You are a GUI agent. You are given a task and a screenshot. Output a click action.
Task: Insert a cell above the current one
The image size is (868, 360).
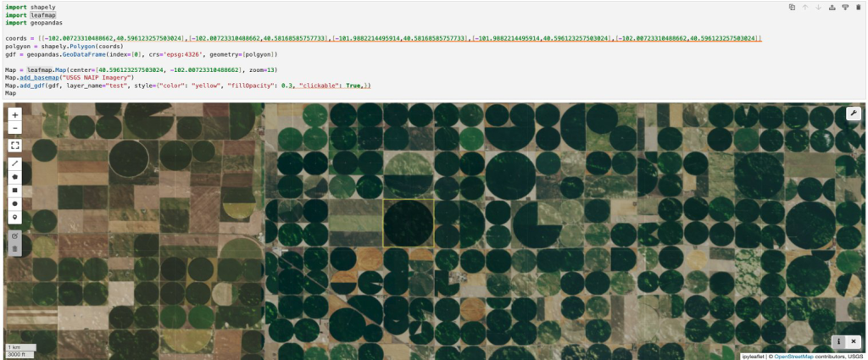pyautogui.click(x=832, y=7)
